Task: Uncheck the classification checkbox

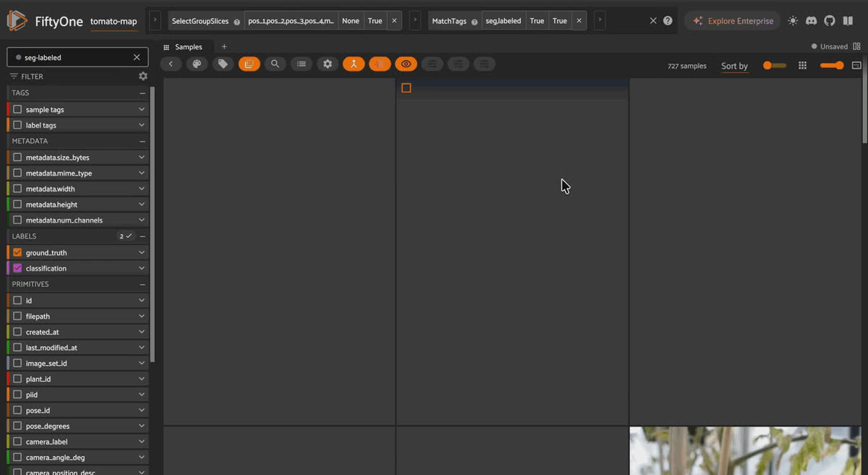Action: click(17, 268)
